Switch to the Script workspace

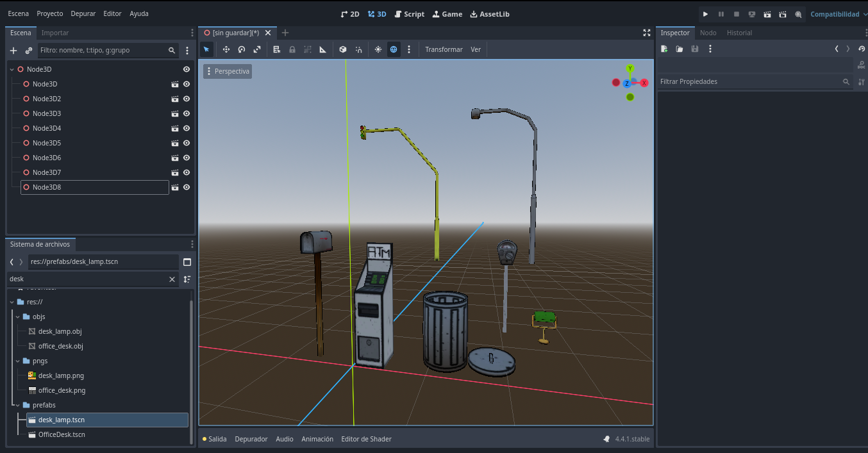409,14
